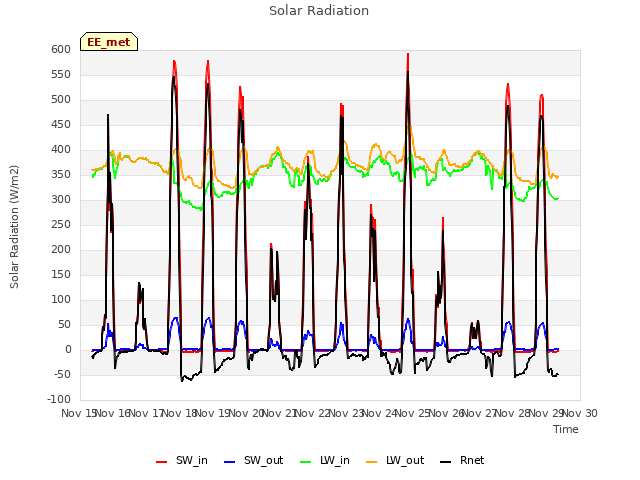
Task: Click the highest SW_in peak on Nov 24
Action: (408, 54)
